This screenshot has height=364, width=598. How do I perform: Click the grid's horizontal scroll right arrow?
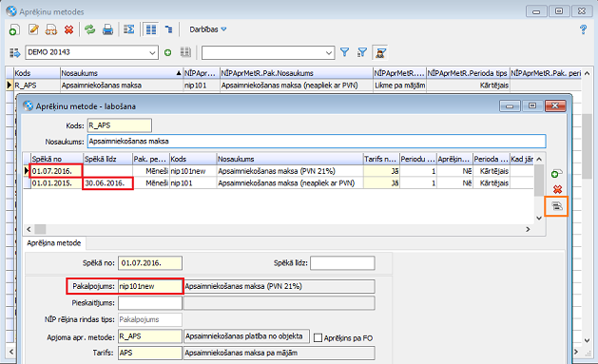pos(528,229)
